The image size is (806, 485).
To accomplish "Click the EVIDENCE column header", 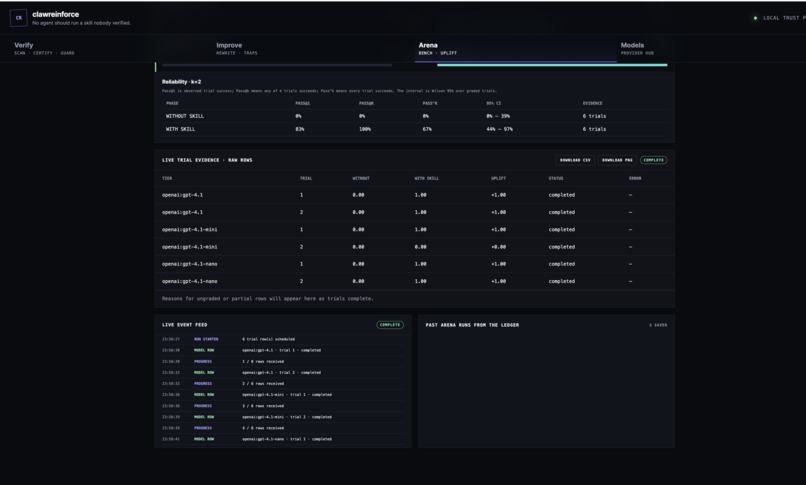I will coord(592,103).
